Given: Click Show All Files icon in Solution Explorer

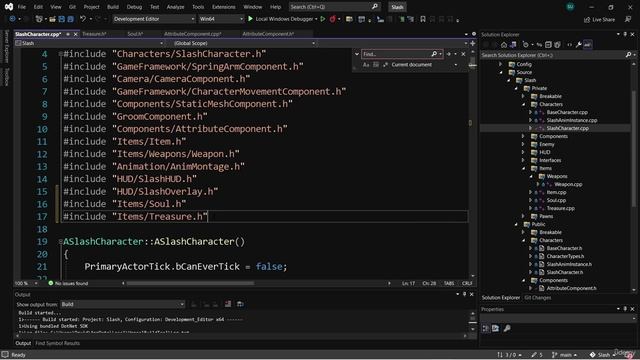Looking at the screenshot, I should pyautogui.click(x=557, y=44).
